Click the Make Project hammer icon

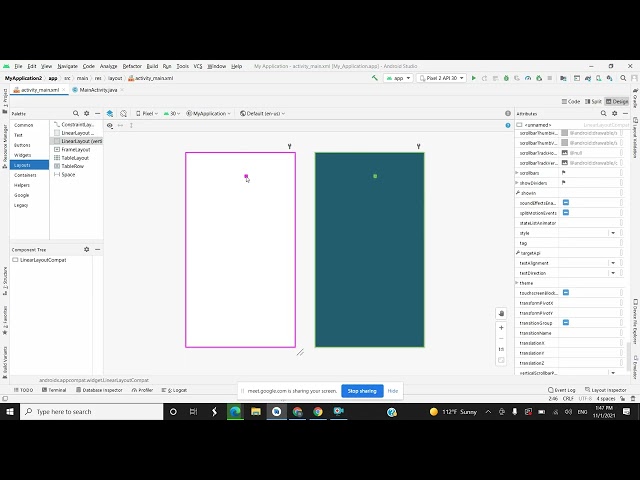[374, 78]
